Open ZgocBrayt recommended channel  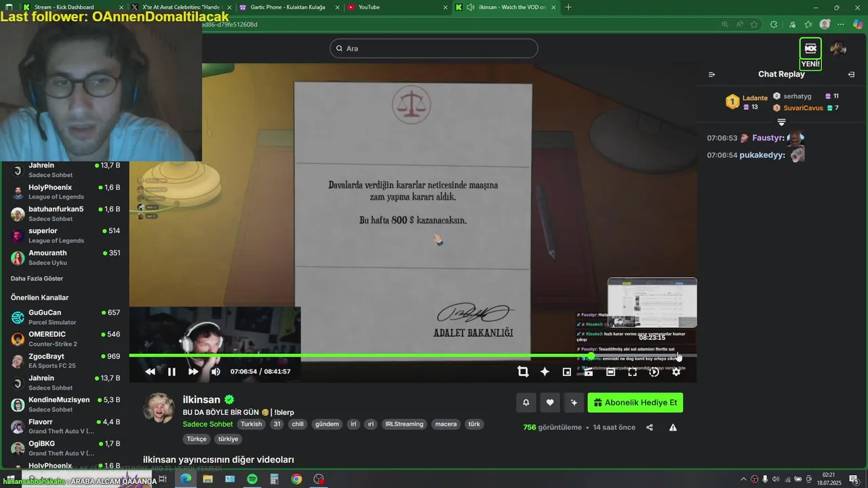[65, 361]
